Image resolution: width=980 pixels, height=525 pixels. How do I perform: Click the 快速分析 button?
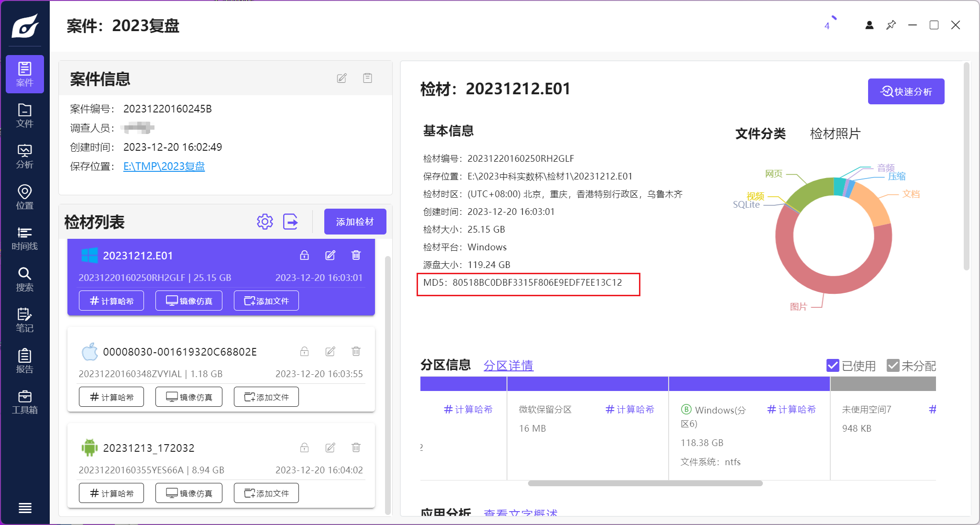click(906, 91)
